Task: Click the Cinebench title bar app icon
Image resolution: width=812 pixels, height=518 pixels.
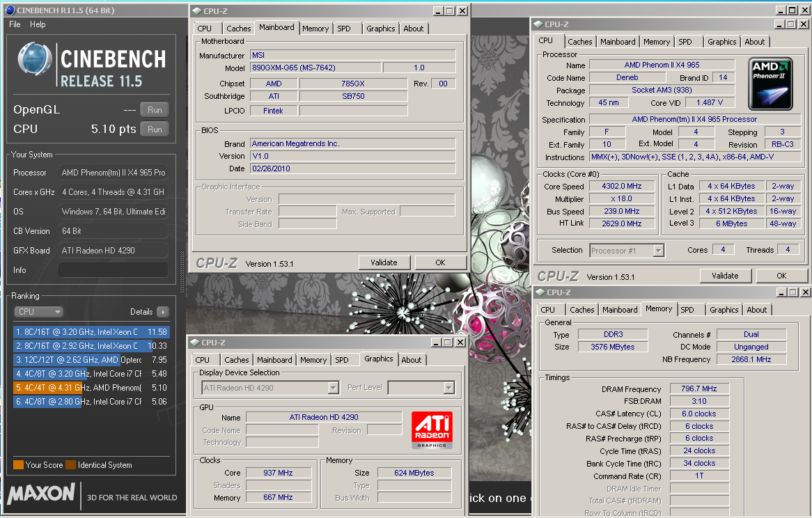Action: point(8,10)
